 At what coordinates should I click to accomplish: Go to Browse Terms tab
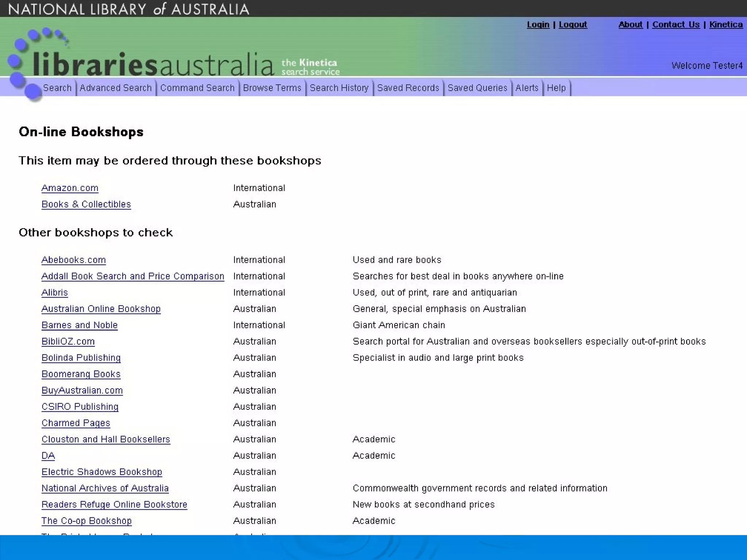click(x=272, y=88)
